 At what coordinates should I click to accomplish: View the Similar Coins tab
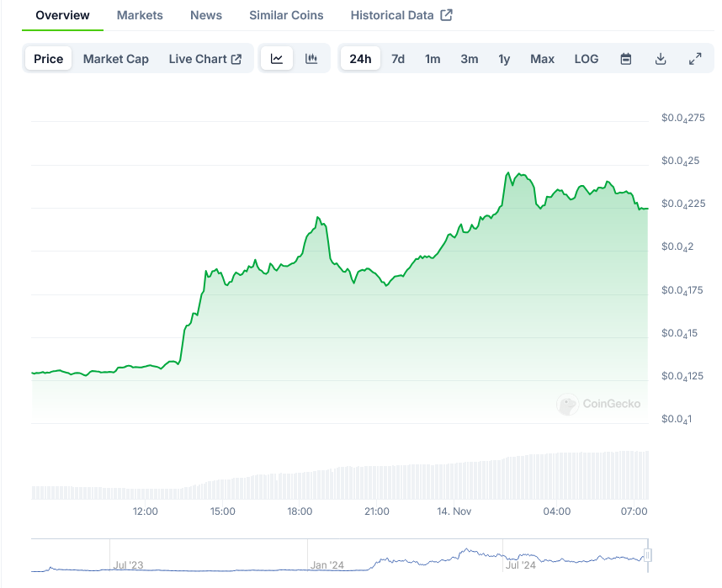coord(286,15)
